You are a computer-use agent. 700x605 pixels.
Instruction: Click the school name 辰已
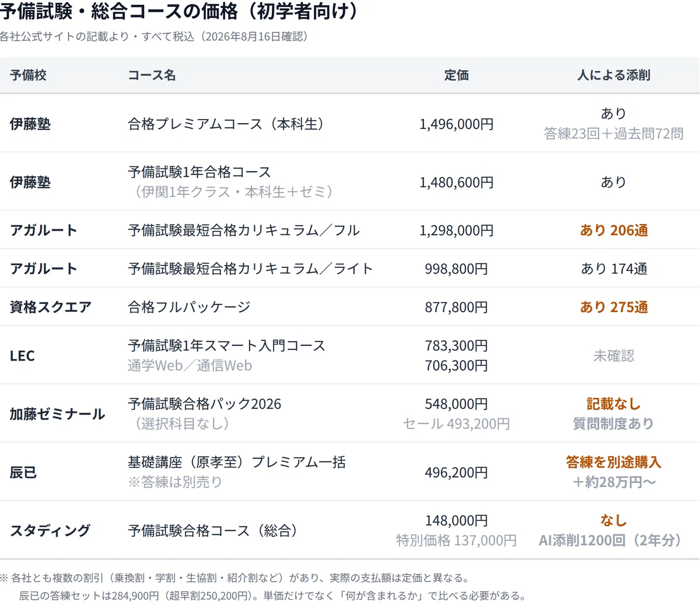tap(23, 473)
